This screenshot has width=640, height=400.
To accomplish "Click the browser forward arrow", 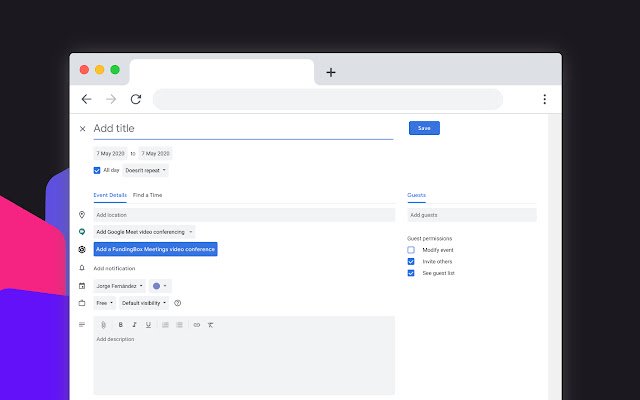I will pyautogui.click(x=111, y=99).
